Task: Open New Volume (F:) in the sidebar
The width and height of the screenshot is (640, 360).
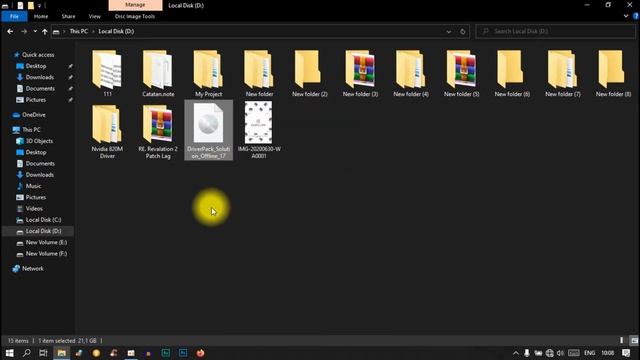Action: coord(46,254)
